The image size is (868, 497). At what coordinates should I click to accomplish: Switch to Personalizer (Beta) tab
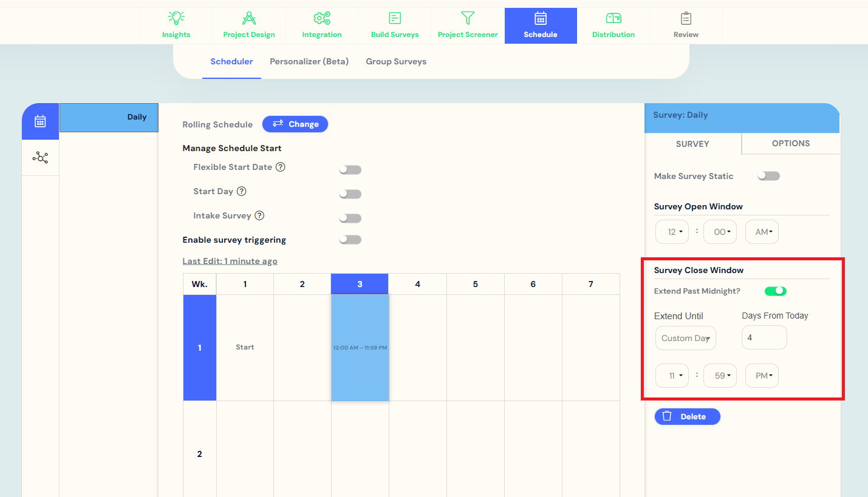point(309,61)
